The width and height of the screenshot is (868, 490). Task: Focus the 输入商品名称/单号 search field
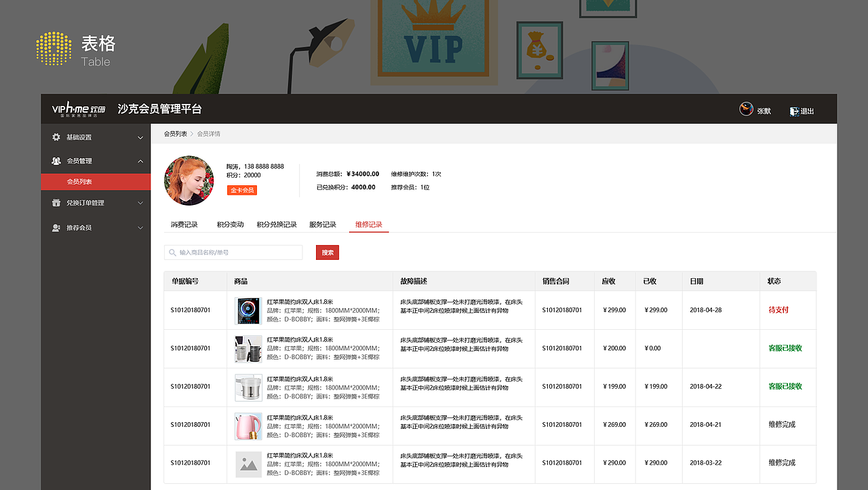click(233, 252)
